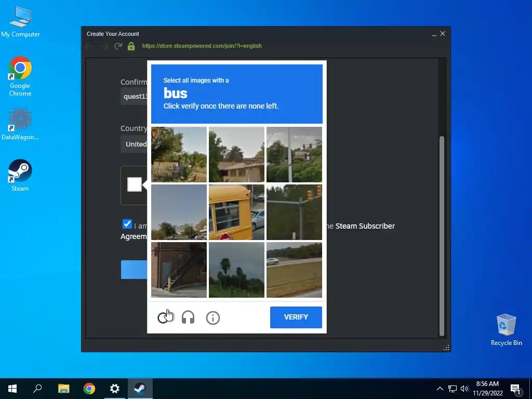
Task: Select the tile with a grey pole and traffic signal
Action: 294,154
